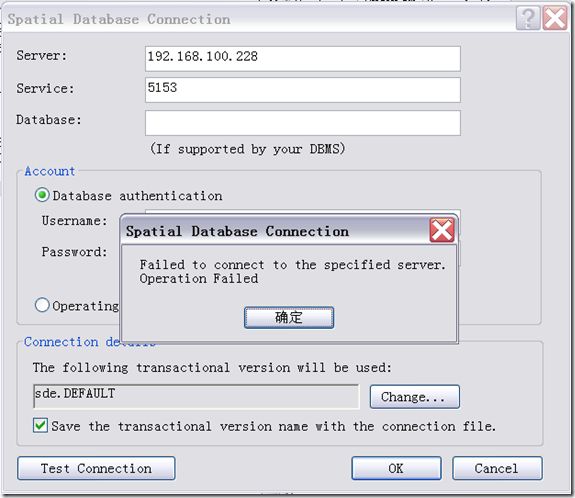Click the 'Database:' label
Screen dimensions: 575x498
(49, 120)
